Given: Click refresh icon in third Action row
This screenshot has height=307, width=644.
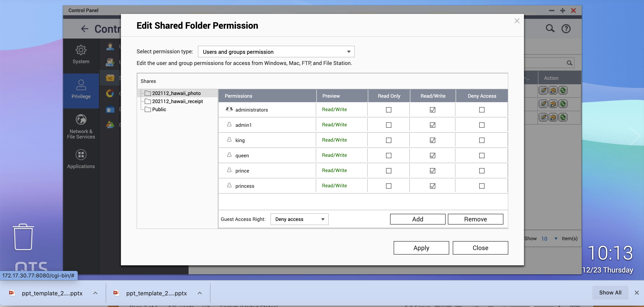Looking at the screenshot, I should [x=563, y=117].
